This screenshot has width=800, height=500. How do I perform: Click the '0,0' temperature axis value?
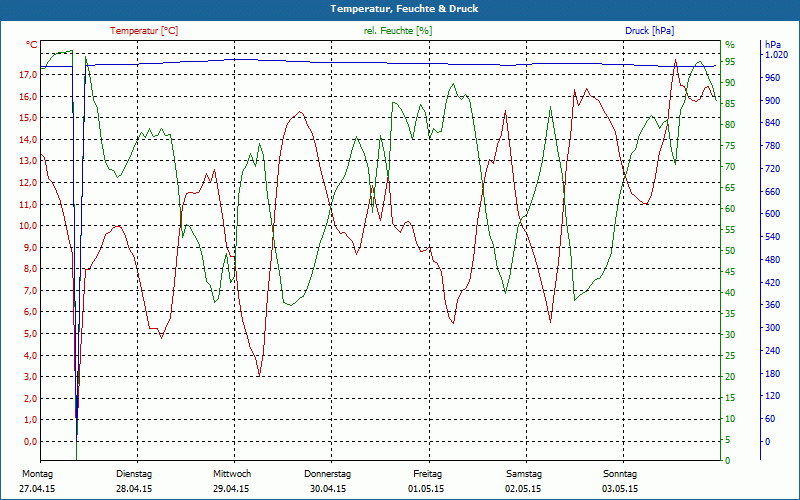point(30,442)
